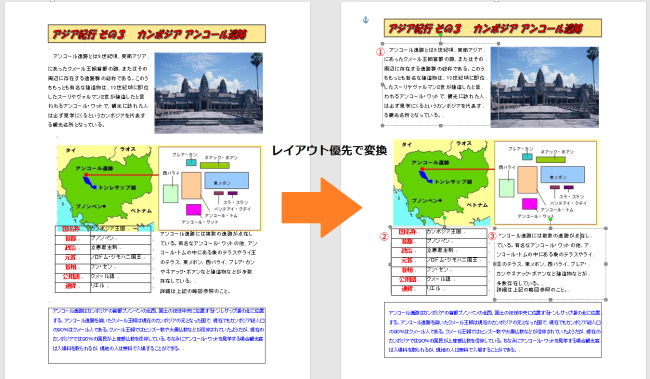
Task: Click intro paragraph beside photo on left page
Action: (98, 90)
